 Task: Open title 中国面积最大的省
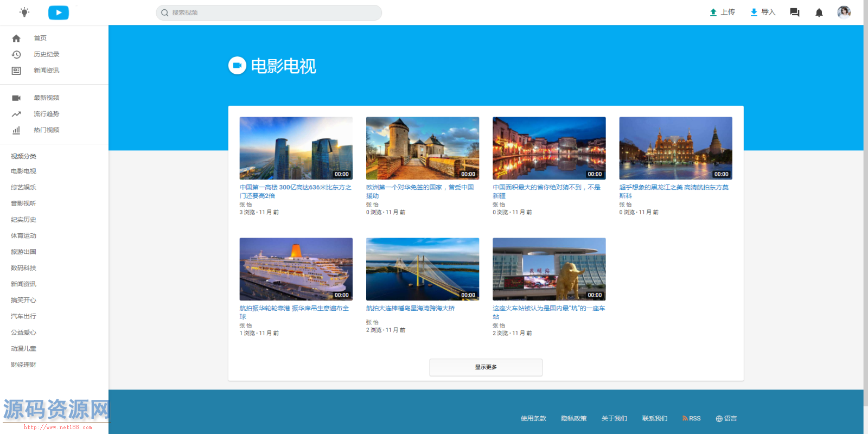(x=547, y=192)
